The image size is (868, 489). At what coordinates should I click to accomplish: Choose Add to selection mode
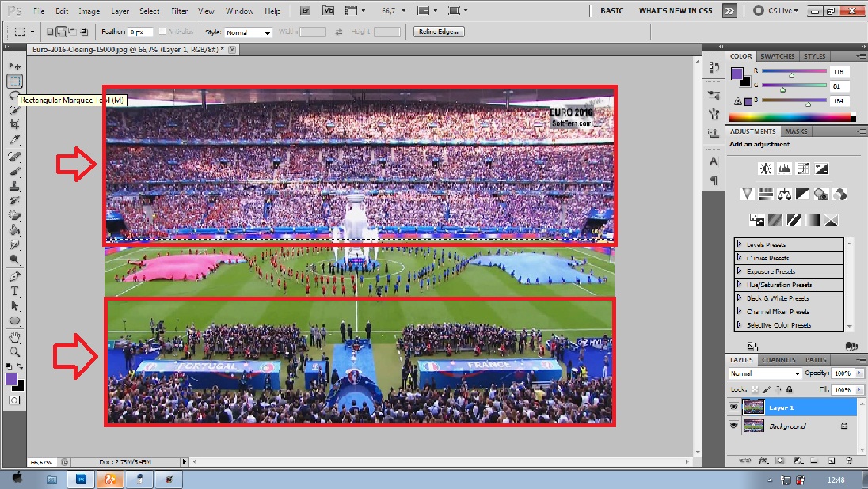pyautogui.click(x=61, y=32)
